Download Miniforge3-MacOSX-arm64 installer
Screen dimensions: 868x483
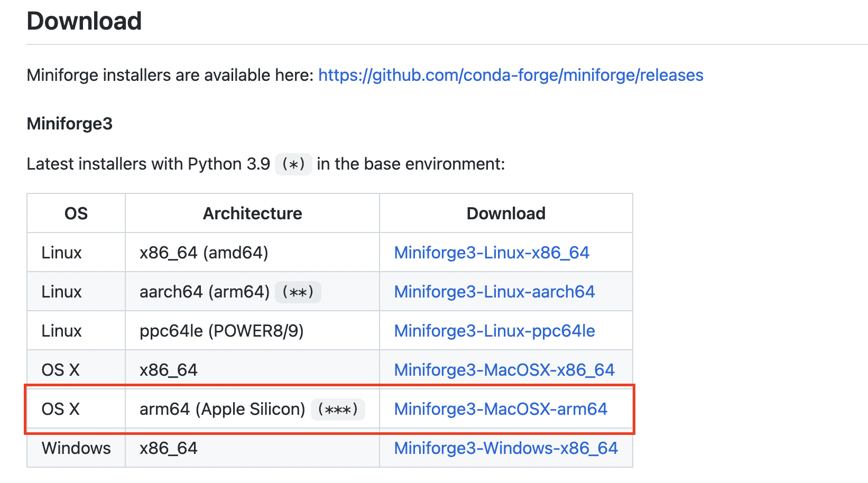click(x=500, y=408)
